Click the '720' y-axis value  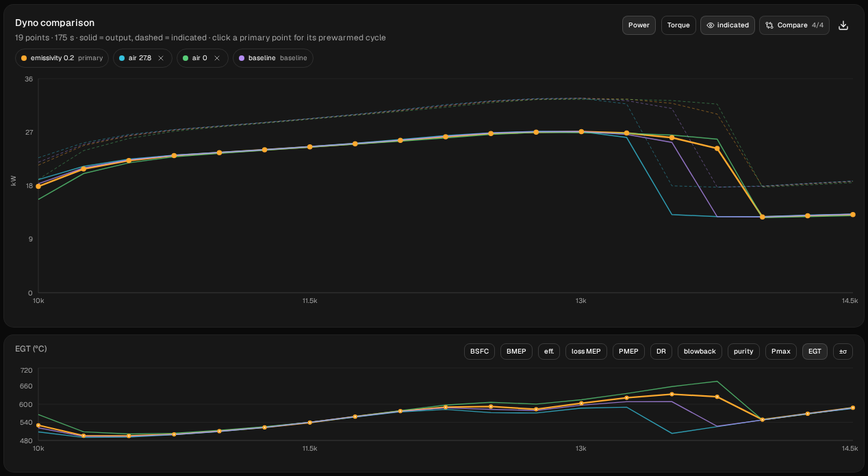pyautogui.click(x=27, y=370)
